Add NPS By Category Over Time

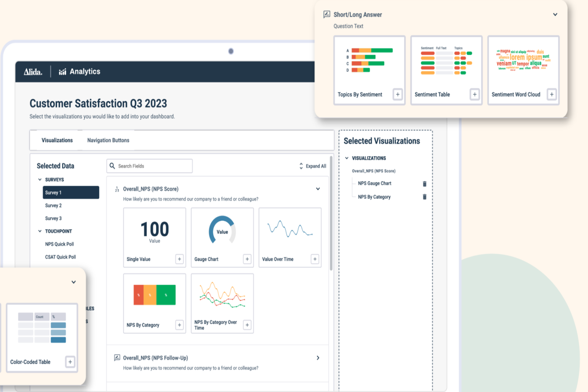point(247,325)
